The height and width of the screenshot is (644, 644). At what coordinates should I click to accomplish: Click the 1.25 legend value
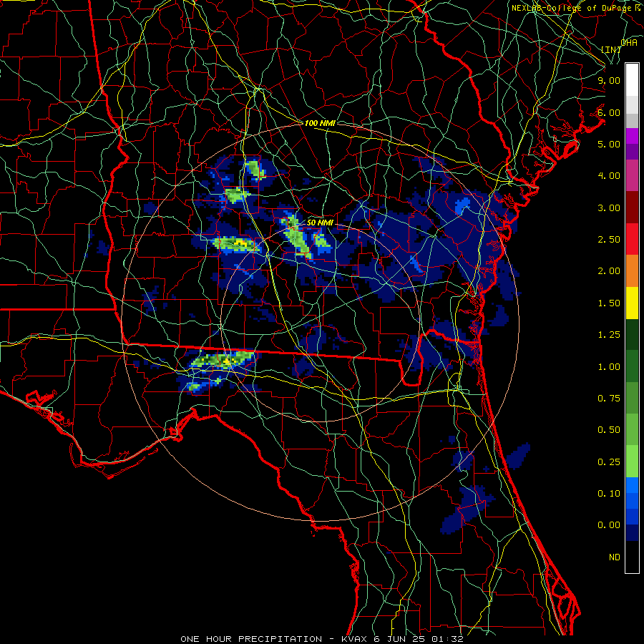(x=609, y=335)
